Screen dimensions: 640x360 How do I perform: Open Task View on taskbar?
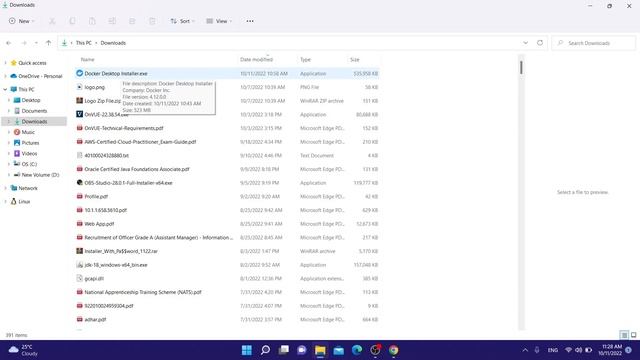pos(284,350)
